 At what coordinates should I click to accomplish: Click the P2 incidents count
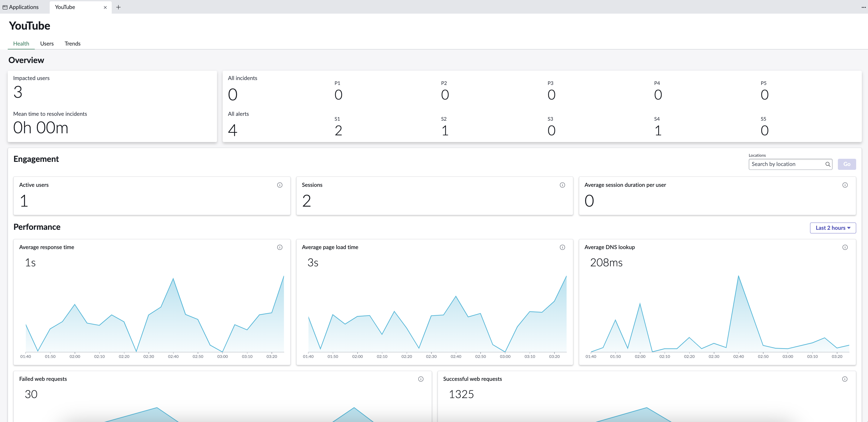(445, 95)
